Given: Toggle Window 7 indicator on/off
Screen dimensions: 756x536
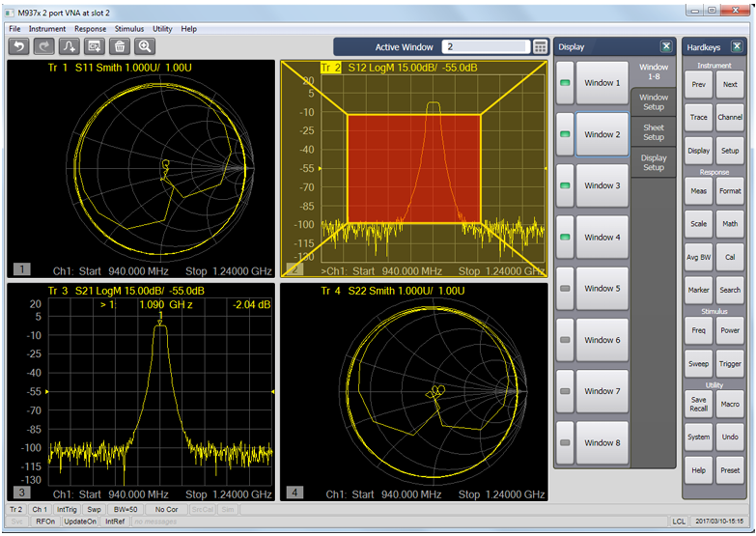Looking at the screenshot, I should tap(565, 391).
